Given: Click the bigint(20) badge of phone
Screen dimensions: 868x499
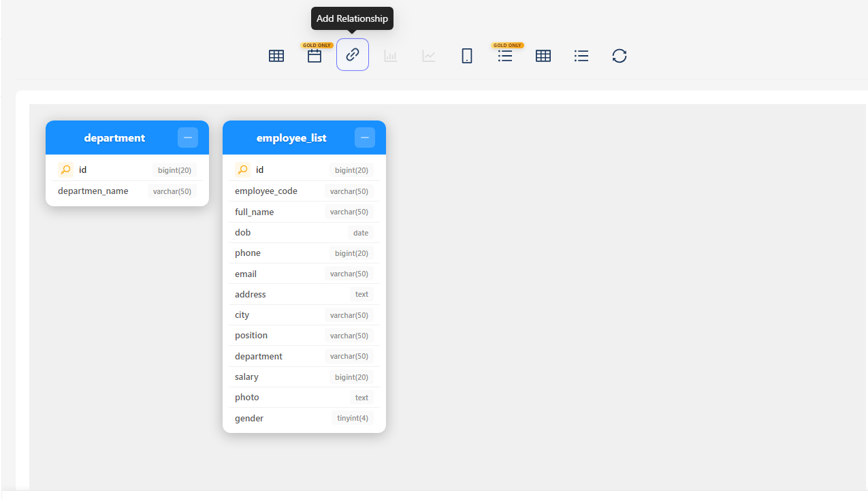Looking at the screenshot, I should coord(352,253).
